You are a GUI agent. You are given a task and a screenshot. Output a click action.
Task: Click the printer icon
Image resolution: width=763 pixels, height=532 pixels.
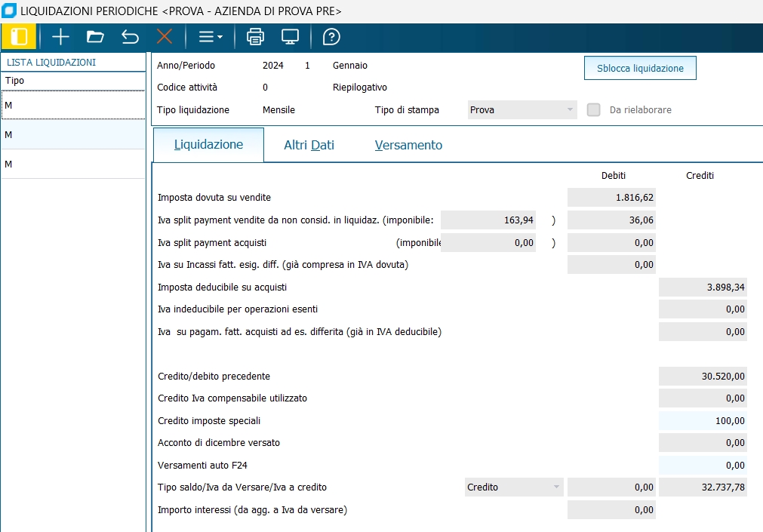coord(256,36)
